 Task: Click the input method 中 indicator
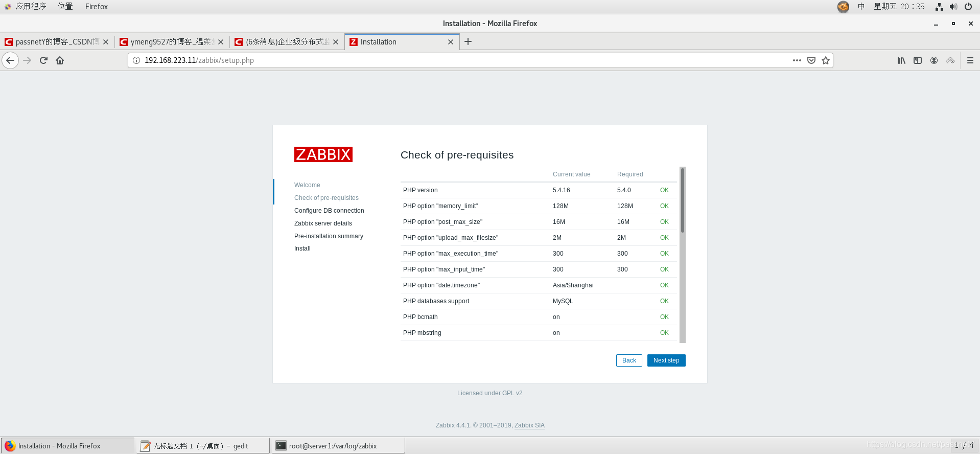861,7
